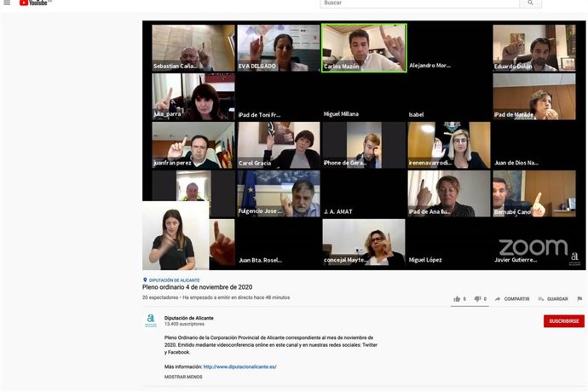Viewport: 588px width, 392px height.
Task: Like the video with thumbs up
Action: tap(457, 299)
